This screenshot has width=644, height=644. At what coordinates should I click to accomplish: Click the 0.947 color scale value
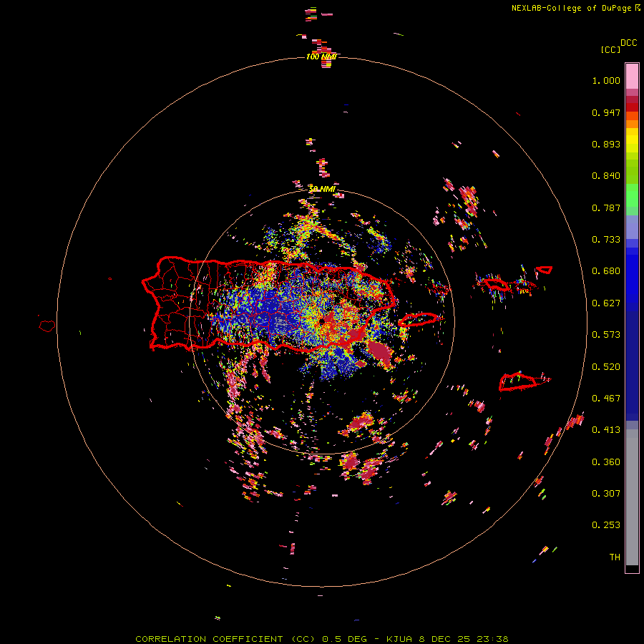pos(606,112)
